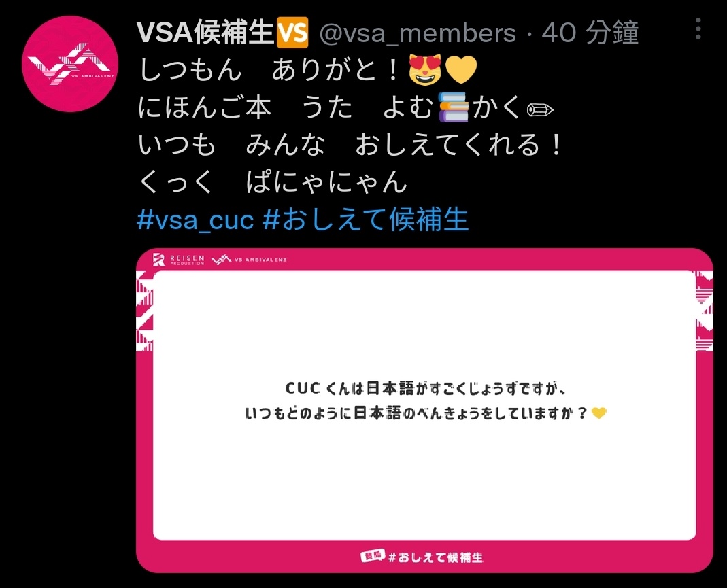The height and width of the screenshot is (588, 727).
Task: Click the VSA候補生 display name
Action: (205, 33)
